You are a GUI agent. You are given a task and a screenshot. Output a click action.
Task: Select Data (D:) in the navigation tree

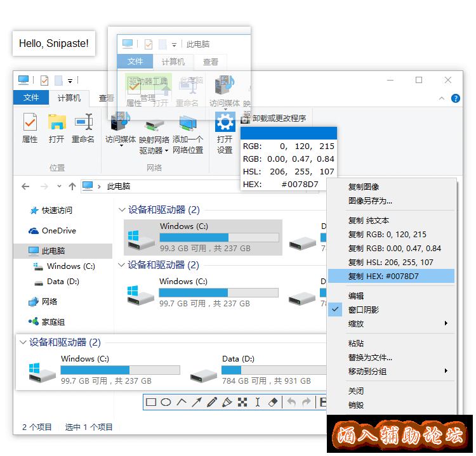pos(63,282)
